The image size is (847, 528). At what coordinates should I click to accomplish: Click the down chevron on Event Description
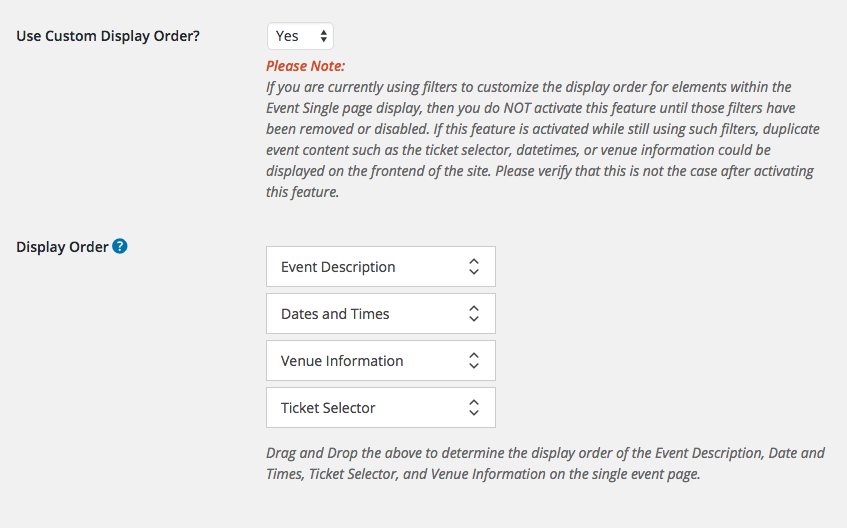[x=474, y=272]
